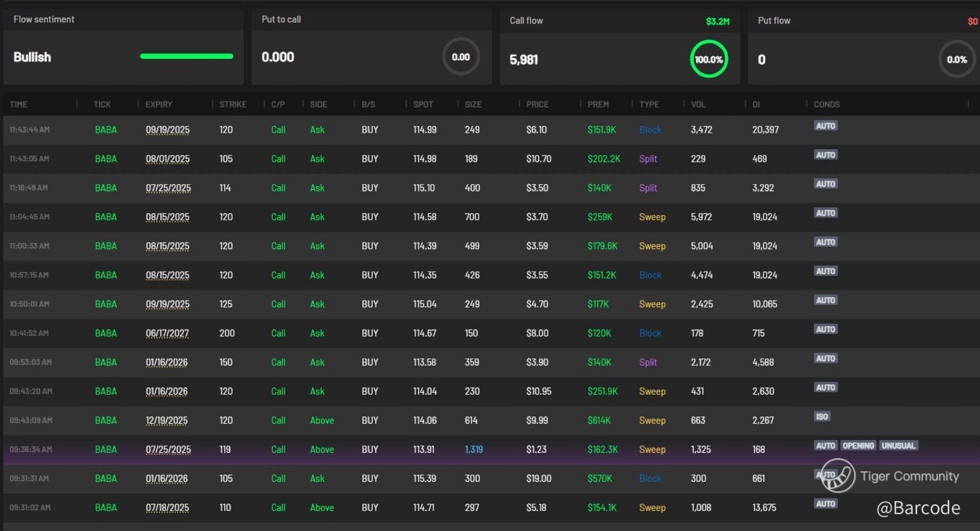Sort by the TICK column header
Screen dimensions: 980x531
(102, 104)
